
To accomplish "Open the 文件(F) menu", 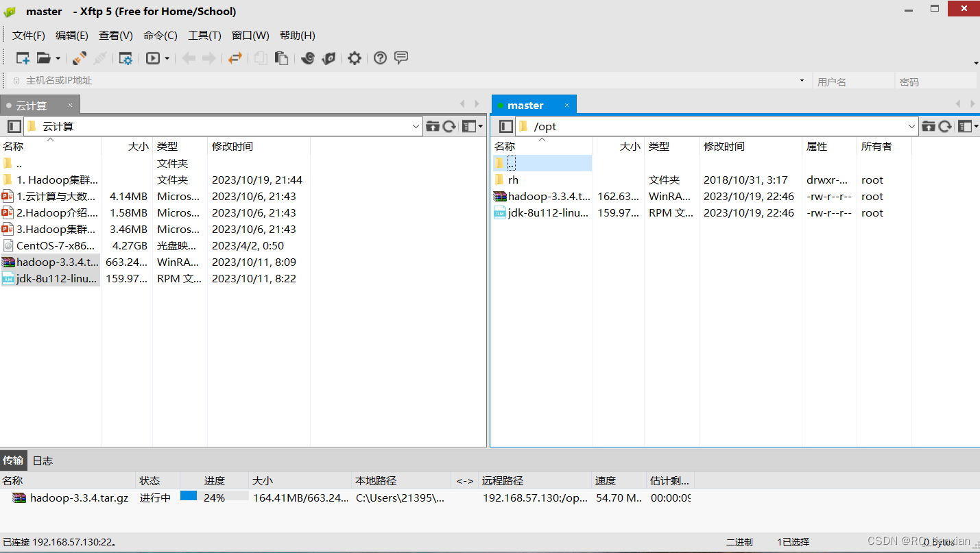I will click(x=29, y=36).
